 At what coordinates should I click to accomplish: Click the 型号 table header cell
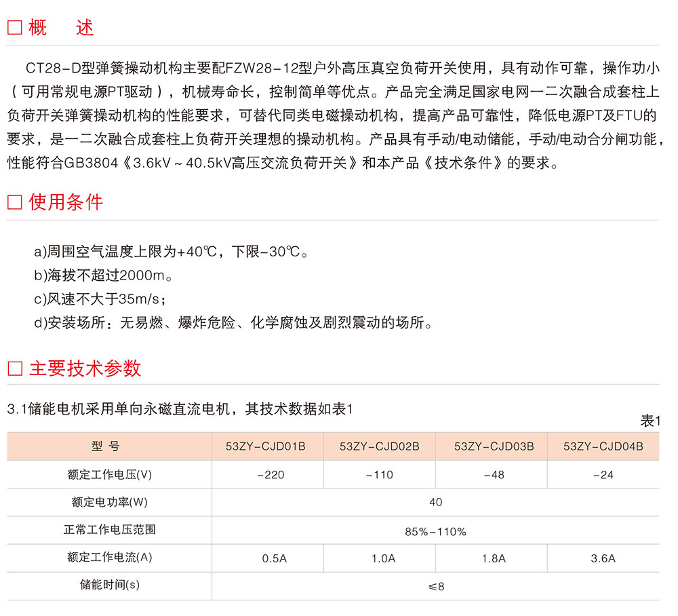point(109,446)
